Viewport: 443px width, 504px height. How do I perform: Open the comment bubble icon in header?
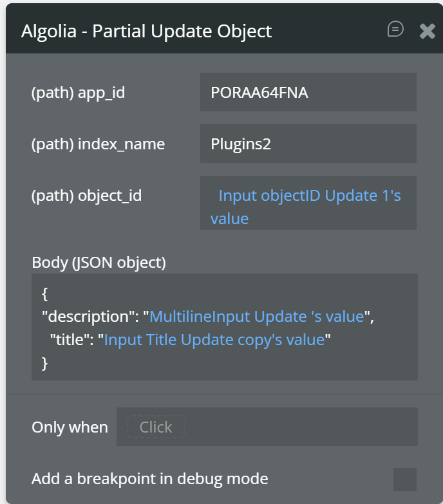click(395, 29)
